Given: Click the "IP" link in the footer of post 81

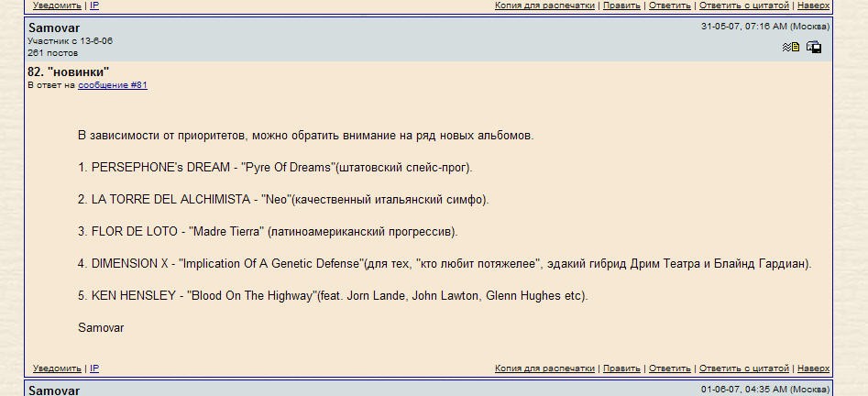Looking at the screenshot, I should click(94, 5).
